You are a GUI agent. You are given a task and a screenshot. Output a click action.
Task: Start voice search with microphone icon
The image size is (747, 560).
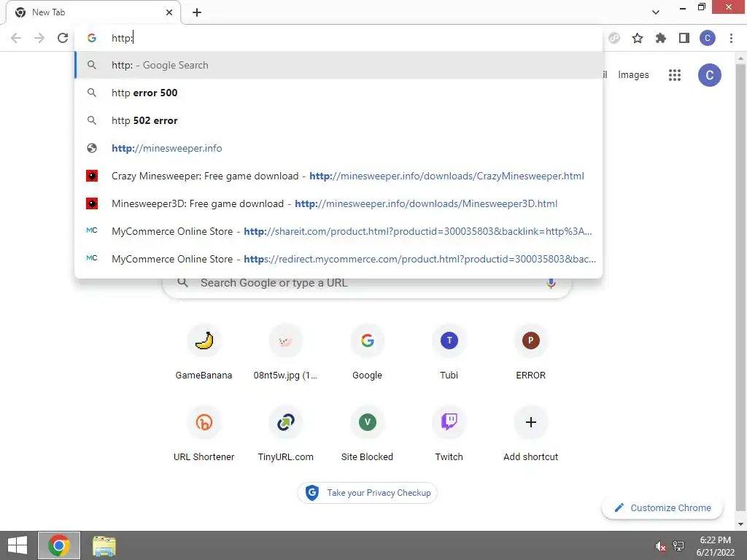[x=551, y=284]
